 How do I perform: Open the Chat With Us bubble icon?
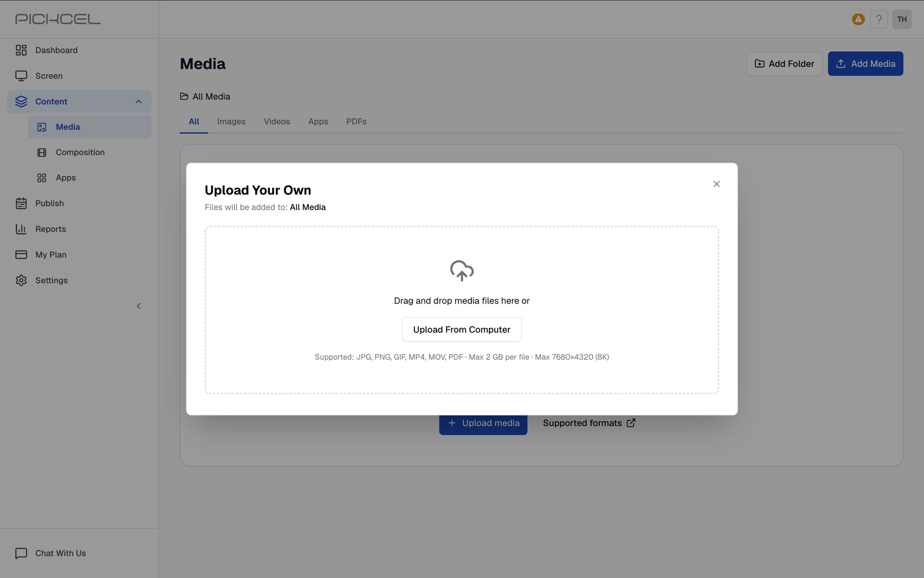(x=21, y=553)
